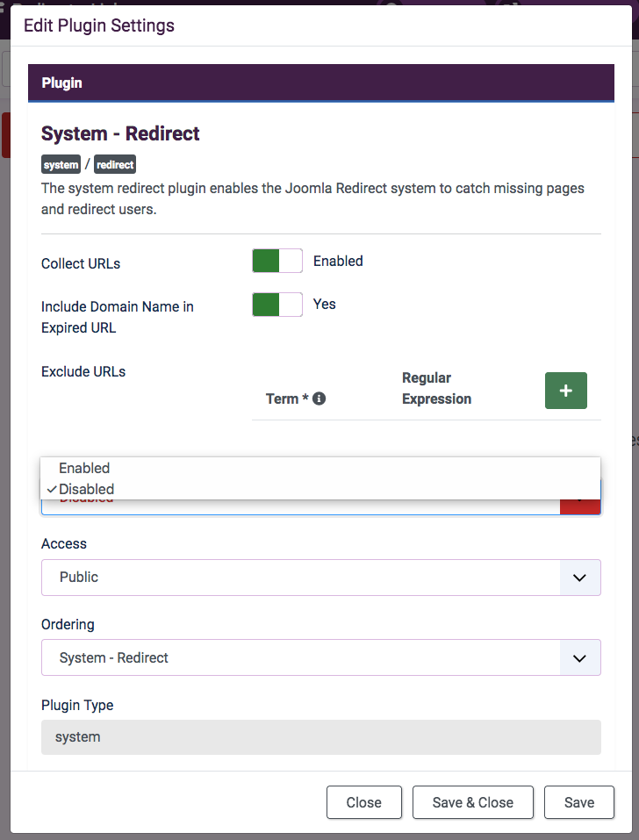
Task: Click the 'Yes' text beside domain switch
Action: pos(325,304)
